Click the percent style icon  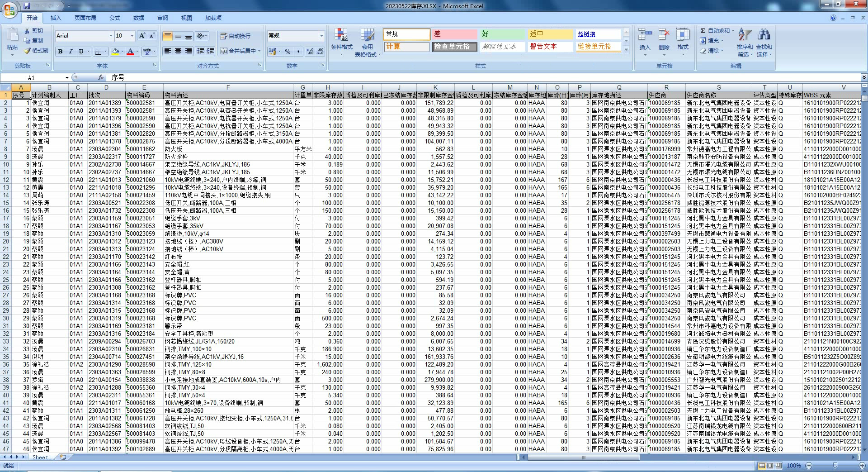(x=288, y=52)
